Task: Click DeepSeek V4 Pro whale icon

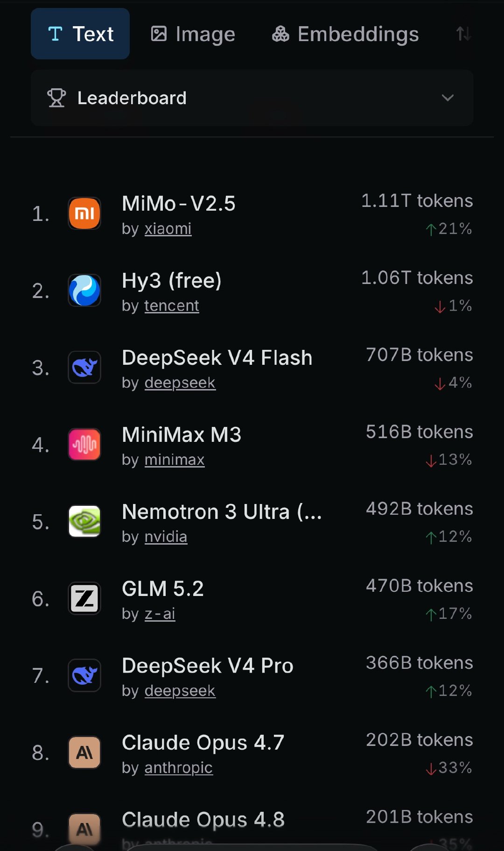Action: [84, 675]
